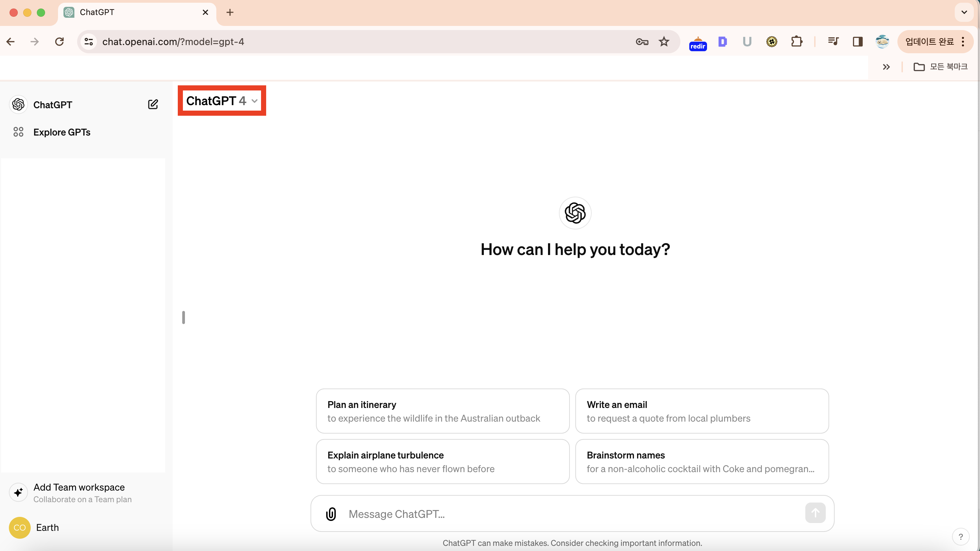This screenshot has height=551, width=980.
Task: Toggle the browser side panel icon
Action: [x=857, y=41]
